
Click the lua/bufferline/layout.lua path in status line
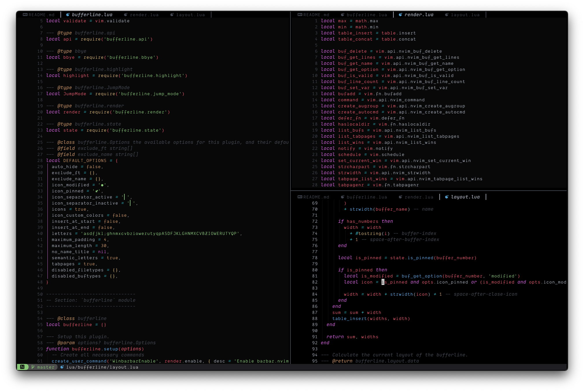tap(102, 367)
